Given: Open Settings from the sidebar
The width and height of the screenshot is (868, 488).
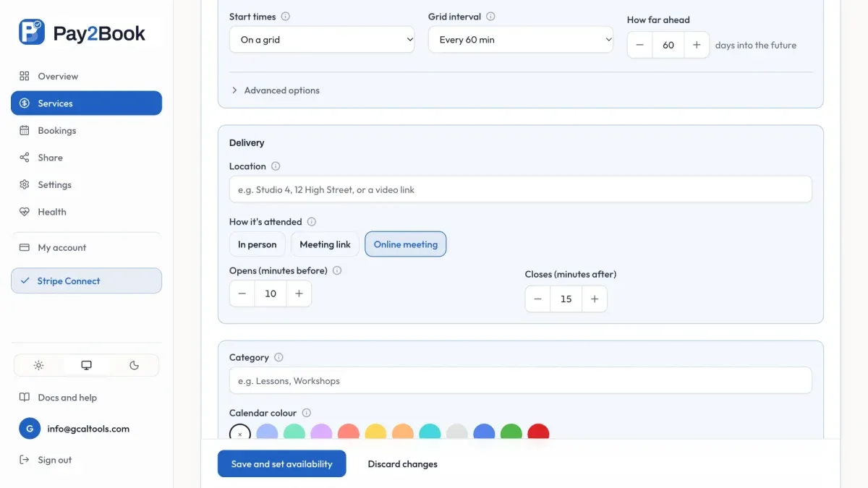Looking at the screenshot, I should (86, 185).
